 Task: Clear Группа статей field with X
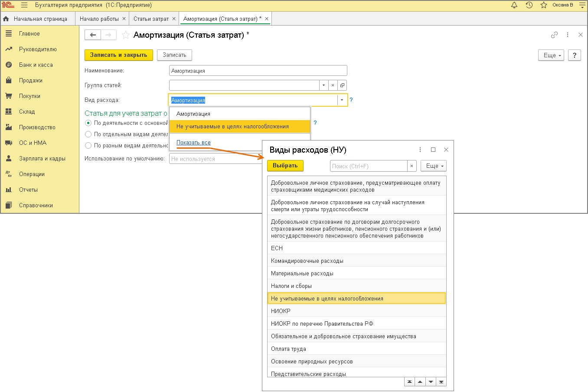tap(333, 85)
